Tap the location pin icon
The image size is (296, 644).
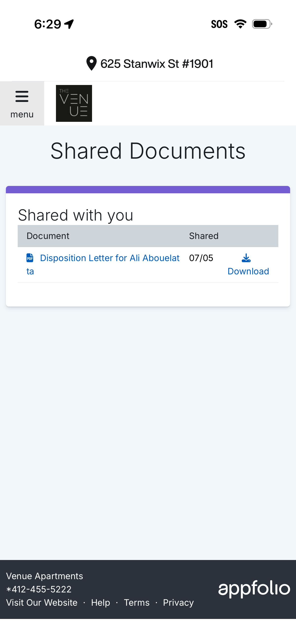(x=91, y=64)
